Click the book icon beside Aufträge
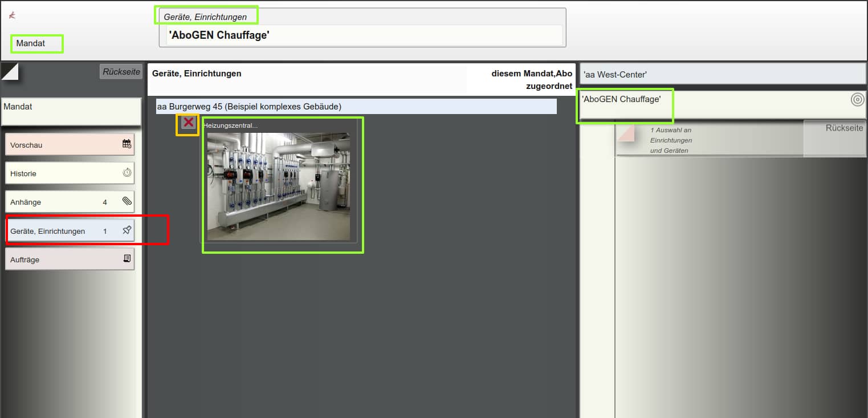 click(x=127, y=259)
